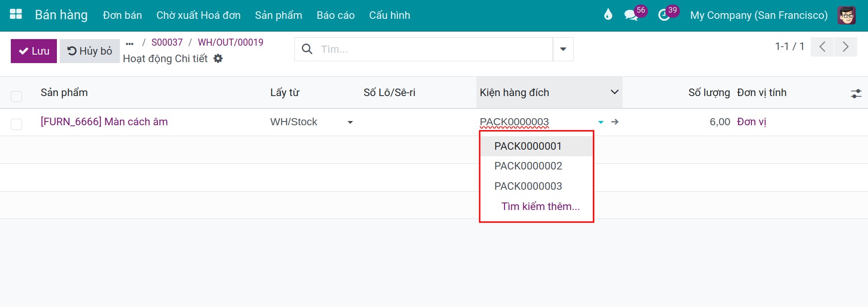This screenshot has height=307, width=868.
Task: Go to breadcrumb S00037
Action: pos(167,42)
